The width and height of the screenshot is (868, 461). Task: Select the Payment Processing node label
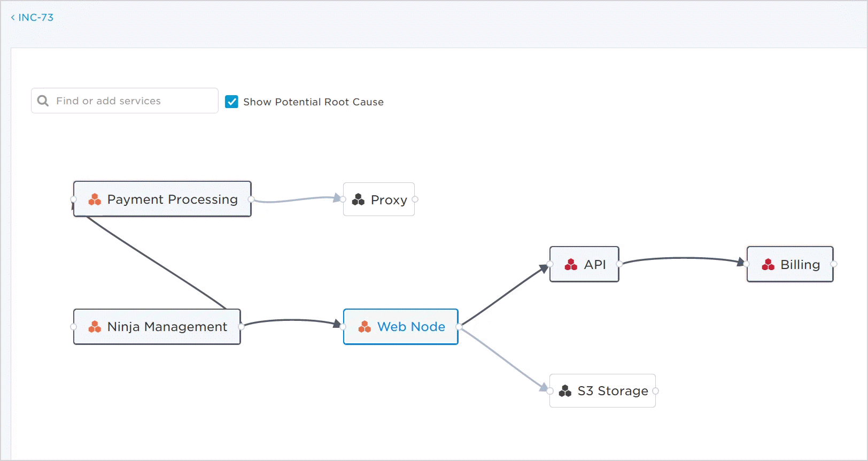coord(172,199)
